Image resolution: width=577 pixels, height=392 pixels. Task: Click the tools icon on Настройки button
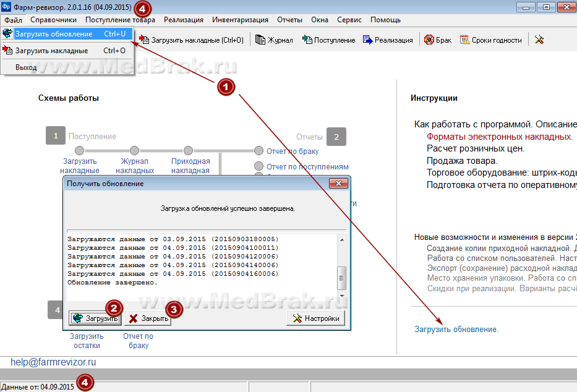pos(297,318)
